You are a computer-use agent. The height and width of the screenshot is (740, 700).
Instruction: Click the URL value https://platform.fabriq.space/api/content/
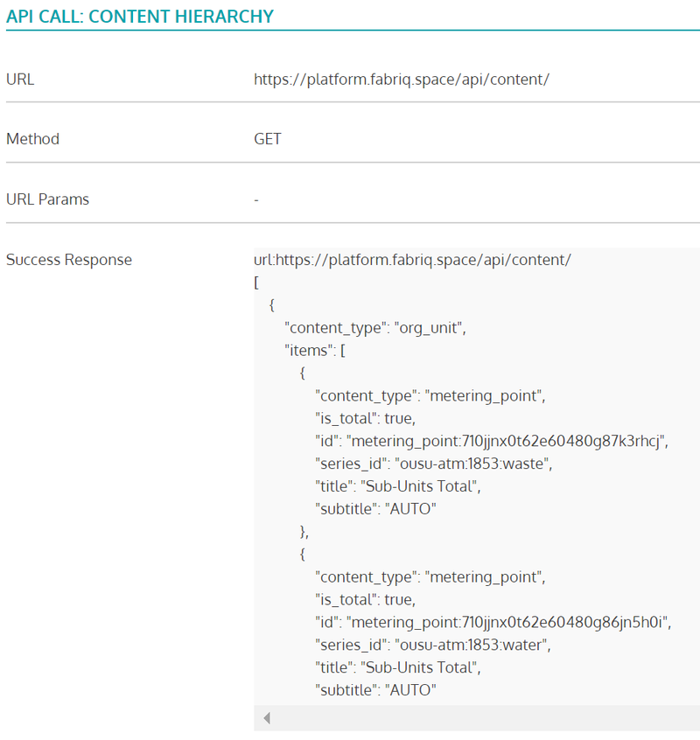tap(402, 80)
